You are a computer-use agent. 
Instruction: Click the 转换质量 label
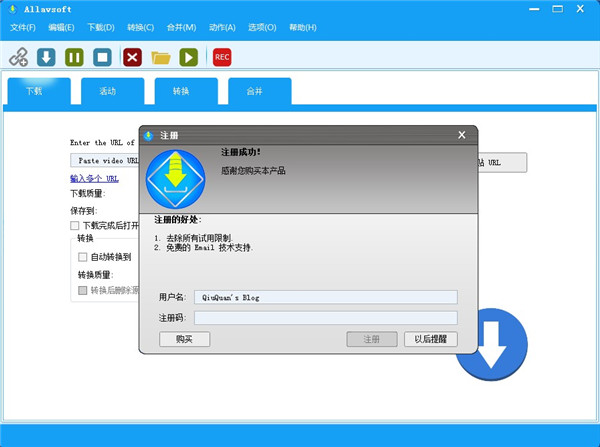[x=96, y=274]
